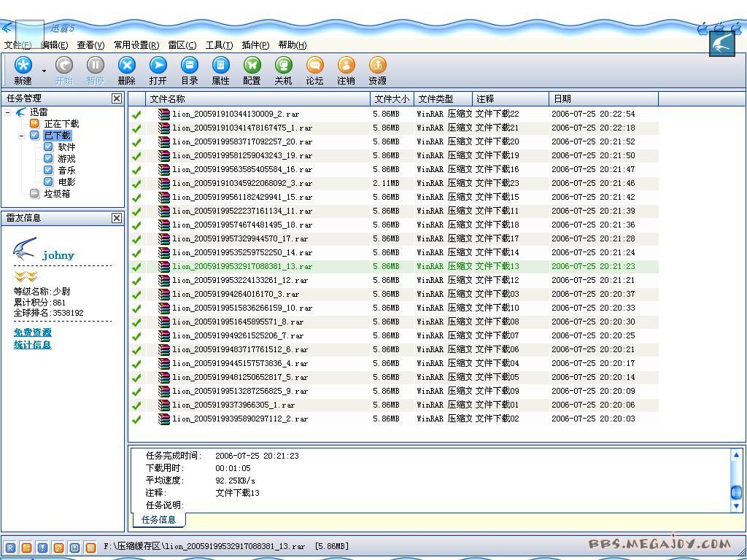Click the green check mark for lion_2005919373966305_1.rar
The height and width of the screenshot is (560, 747).
[136, 405]
